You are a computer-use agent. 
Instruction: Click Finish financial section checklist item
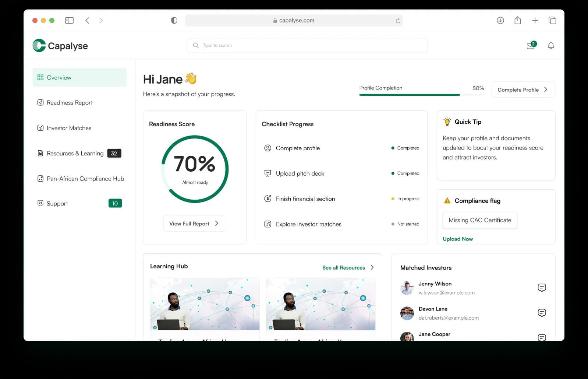(341, 199)
